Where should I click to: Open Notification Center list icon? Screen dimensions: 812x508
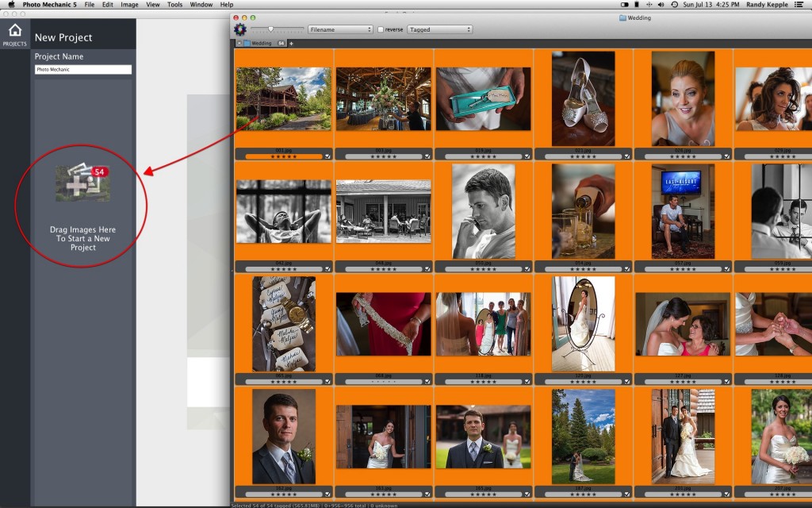(x=801, y=5)
